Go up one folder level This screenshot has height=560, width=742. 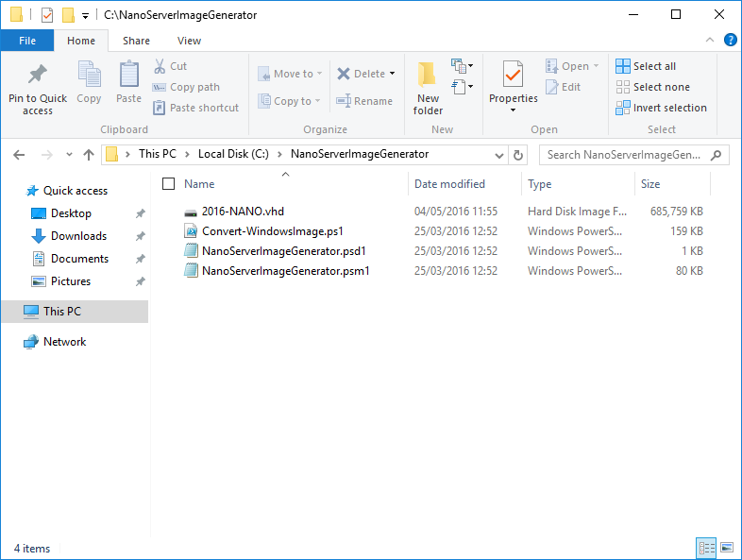tap(89, 155)
